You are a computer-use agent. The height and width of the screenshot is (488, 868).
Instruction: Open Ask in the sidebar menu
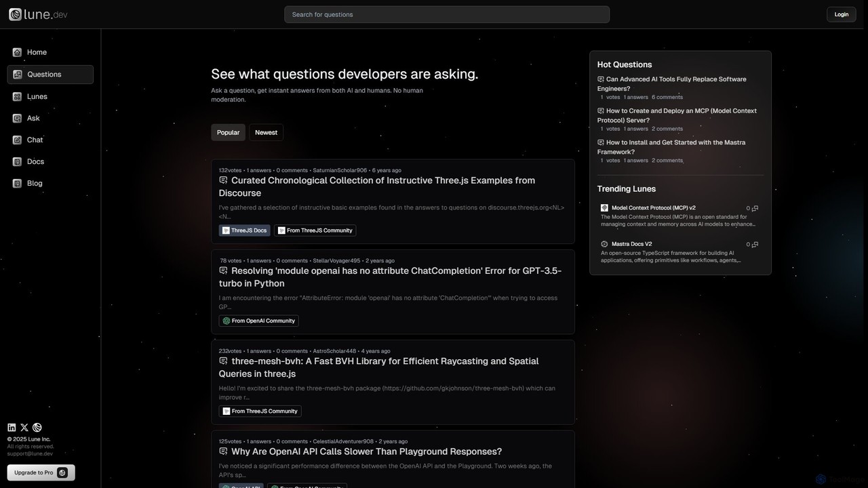pos(50,118)
